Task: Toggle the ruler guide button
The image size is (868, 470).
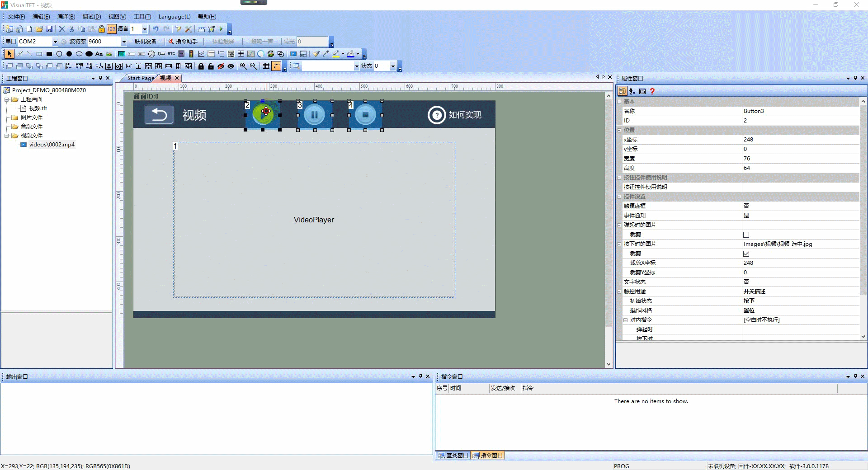Action: click(x=276, y=66)
